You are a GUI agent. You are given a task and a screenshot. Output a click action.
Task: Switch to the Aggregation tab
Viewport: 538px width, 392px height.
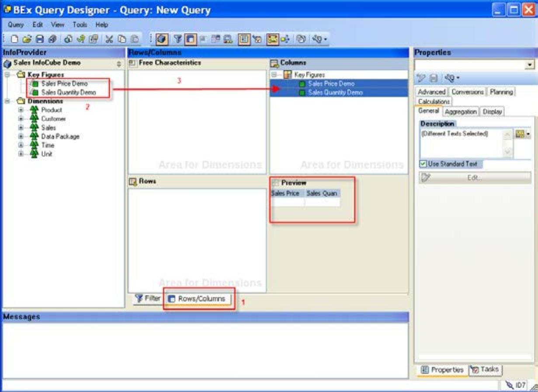(x=461, y=111)
